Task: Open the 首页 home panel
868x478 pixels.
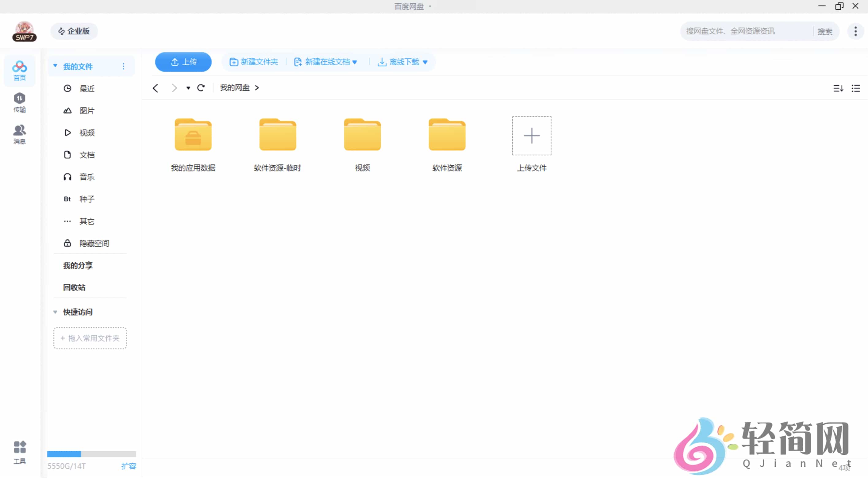Action: point(19,71)
